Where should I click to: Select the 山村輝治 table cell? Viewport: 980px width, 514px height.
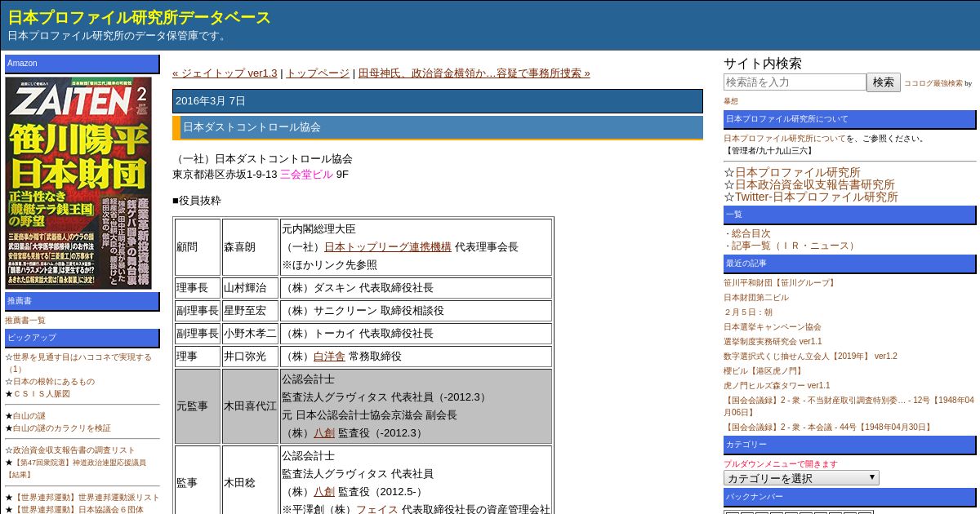[250, 288]
